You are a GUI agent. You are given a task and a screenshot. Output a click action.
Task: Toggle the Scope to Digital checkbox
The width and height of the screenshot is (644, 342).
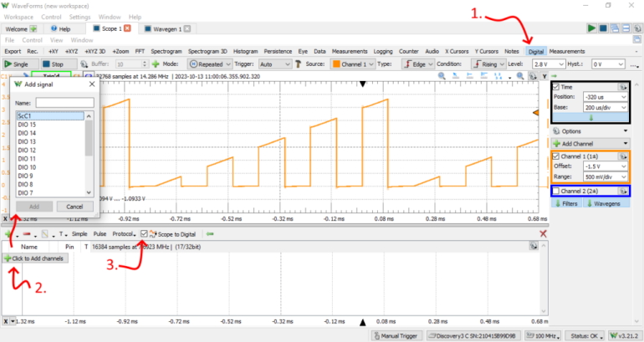click(x=145, y=234)
